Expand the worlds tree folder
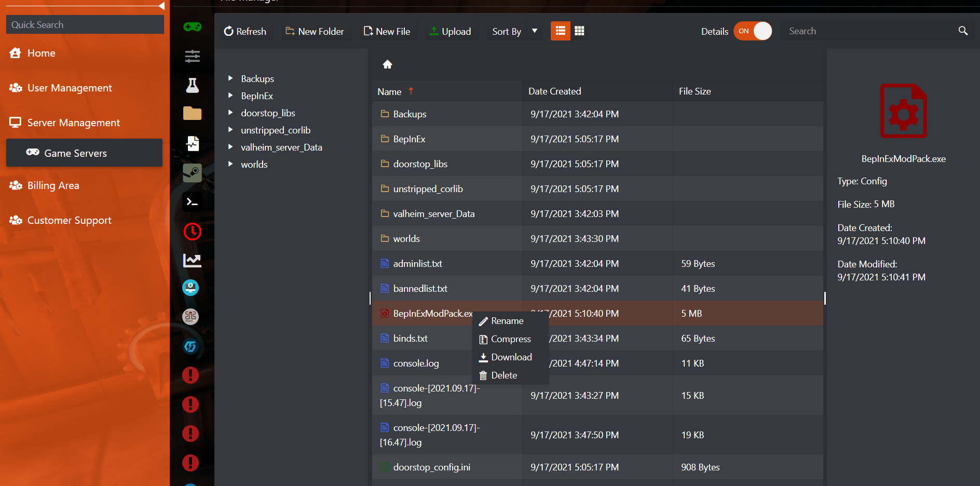This screenshot has width=980, height=486. click(x=230, y=164)
